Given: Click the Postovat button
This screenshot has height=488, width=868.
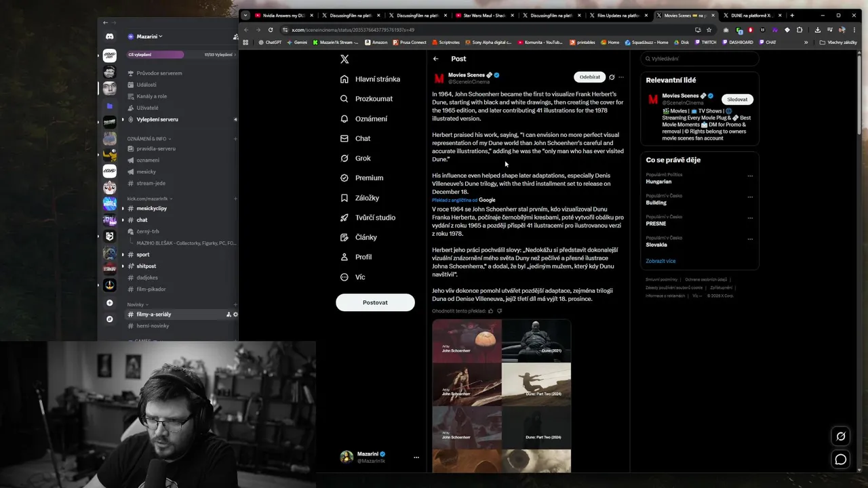Looking at the screenshot, I should (375, 302).
